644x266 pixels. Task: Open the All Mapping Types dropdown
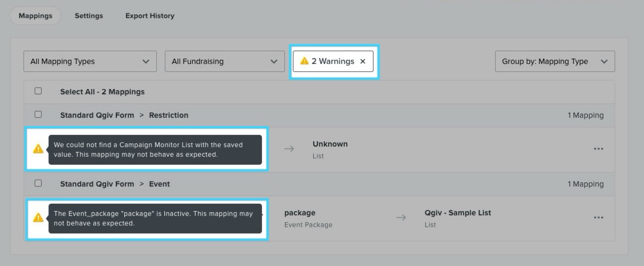(90, 61)
